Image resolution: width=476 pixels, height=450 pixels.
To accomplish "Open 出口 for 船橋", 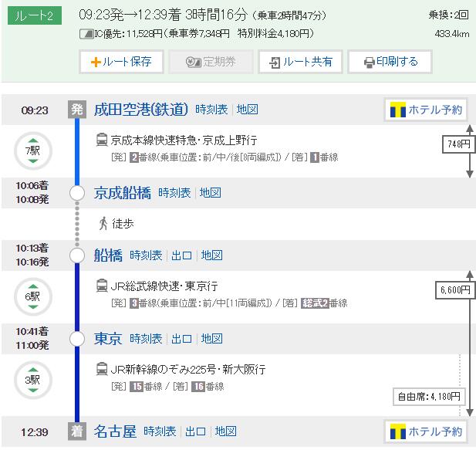I will click(181, 255).
